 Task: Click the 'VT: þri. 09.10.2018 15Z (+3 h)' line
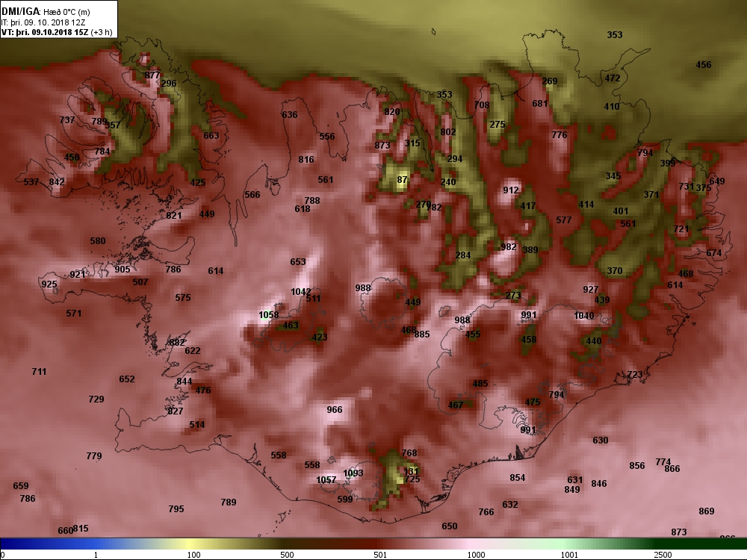click(57, 32)
